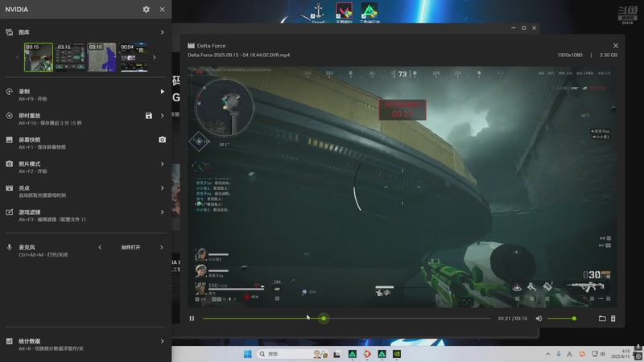The image size is (644, 362).
Task: Click the video filename text
Action: [x=238, y=55]
